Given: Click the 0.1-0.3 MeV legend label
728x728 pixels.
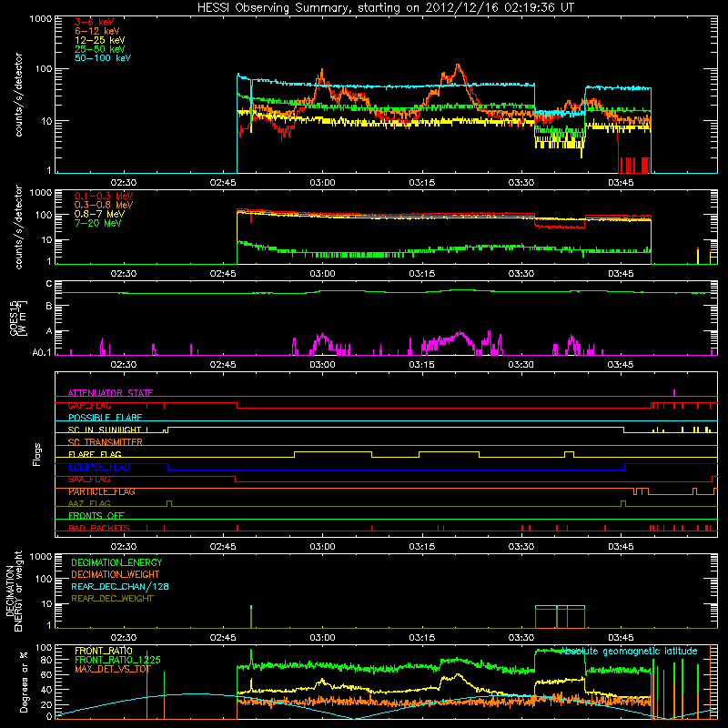Looking at the screenshot, I should (x=104, y=196).
